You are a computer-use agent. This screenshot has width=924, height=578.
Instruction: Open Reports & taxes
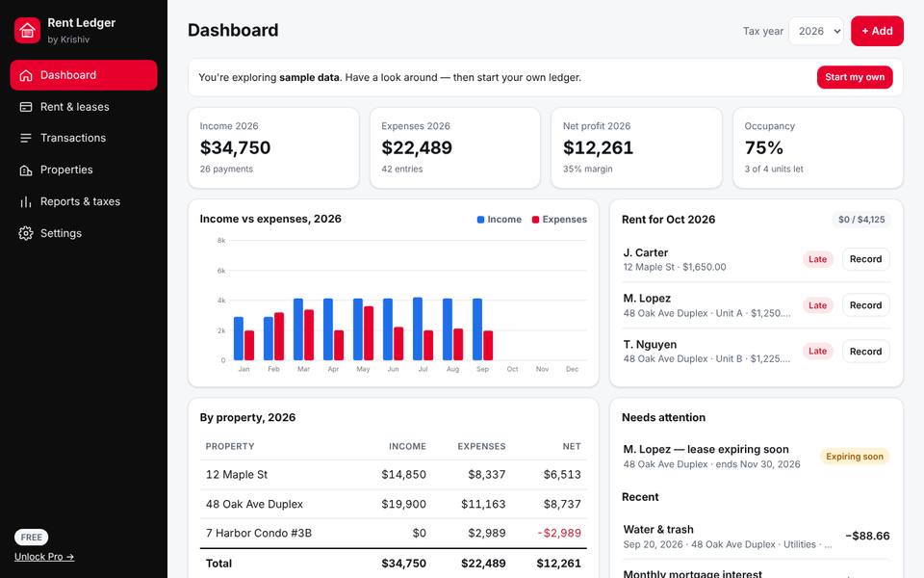tap(84, 201)
